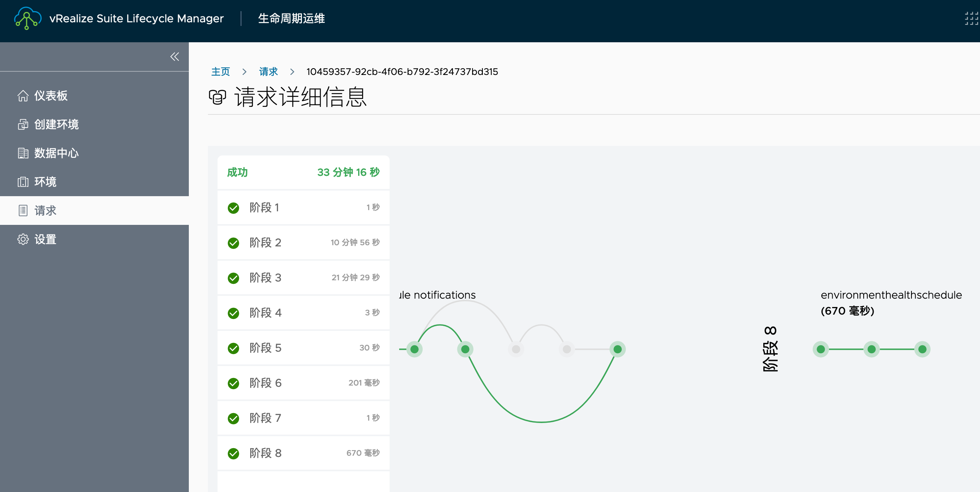Click the 21 分钟 29 秒 duration
The height and width of the screenshot is (492, 980).
356,277
